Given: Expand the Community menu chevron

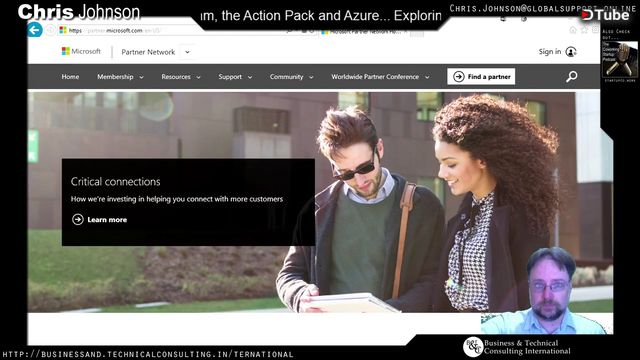Looking at the screenshot, I should point(311,77).
